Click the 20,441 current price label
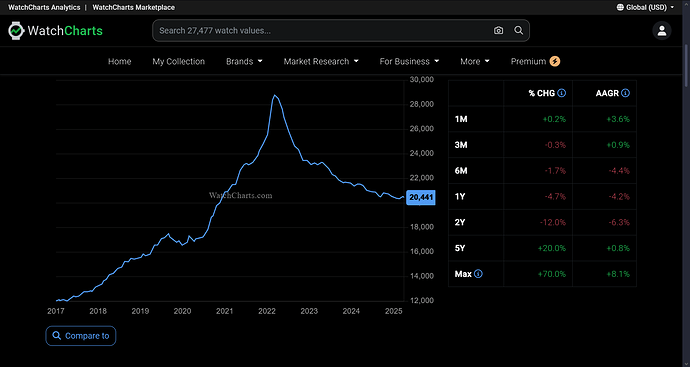This screenshot has width=690, height=367. (x=421, y=197)
